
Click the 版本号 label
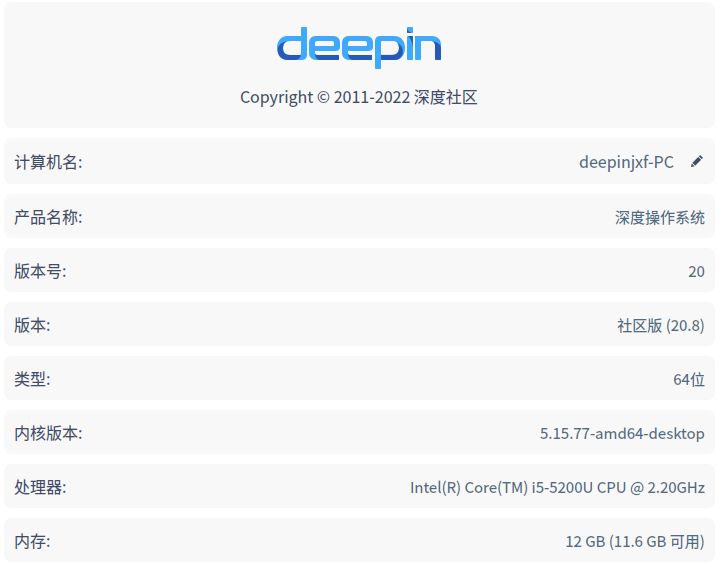tap(40, 271)
